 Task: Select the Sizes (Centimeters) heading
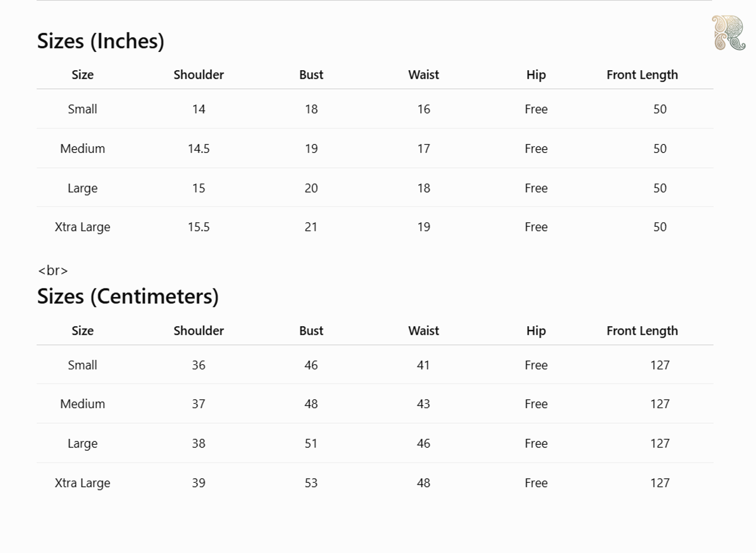[x=128, y=296]
